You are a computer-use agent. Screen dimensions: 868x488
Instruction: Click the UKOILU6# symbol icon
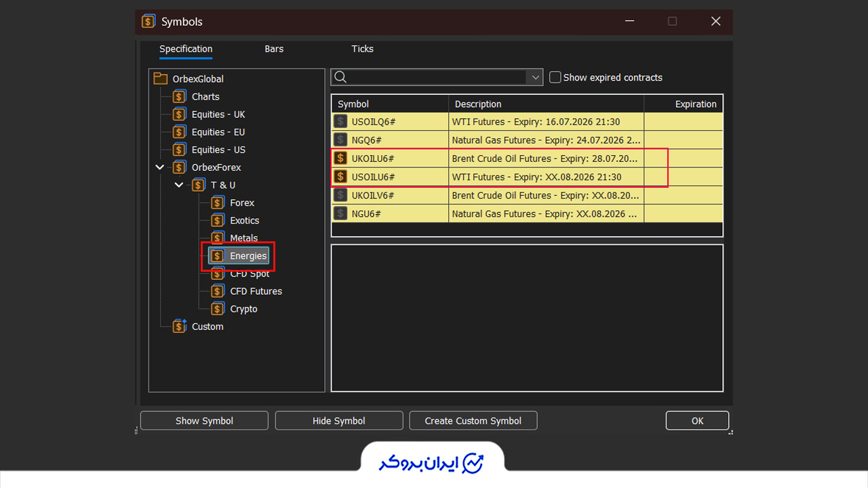point(340,158)
